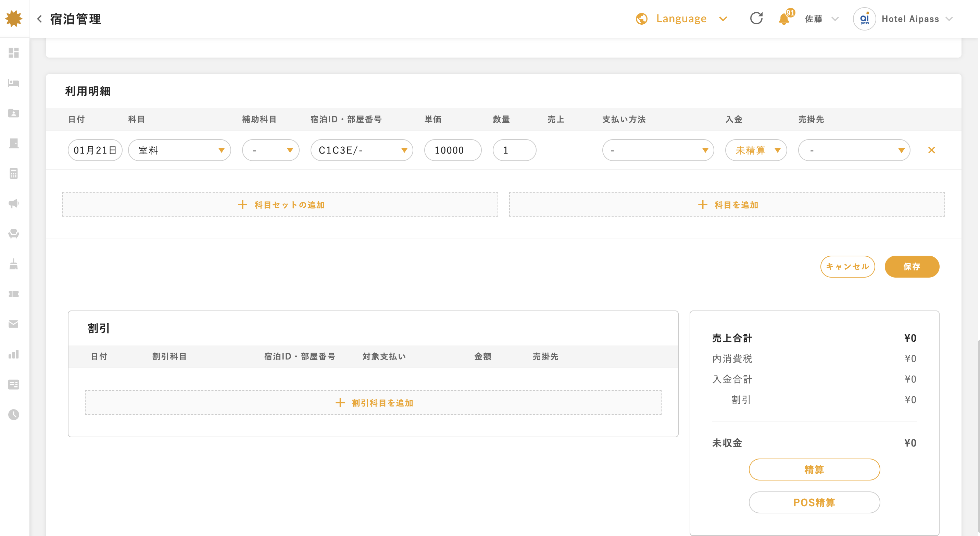Image resolution: width=980 pixels, height=536 pixels.
Task: Click the POS精算 button
Action: tap(815, 502)
